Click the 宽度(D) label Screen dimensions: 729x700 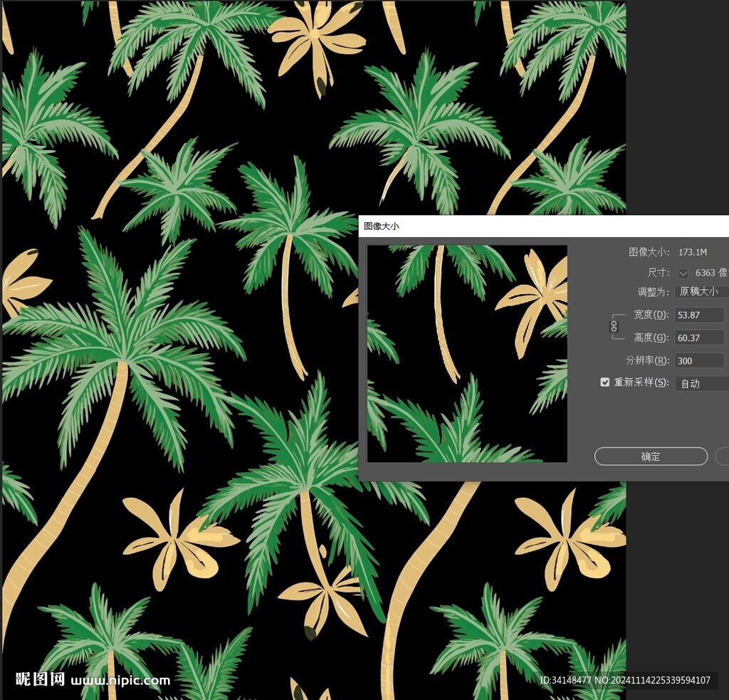coord(651,315)
